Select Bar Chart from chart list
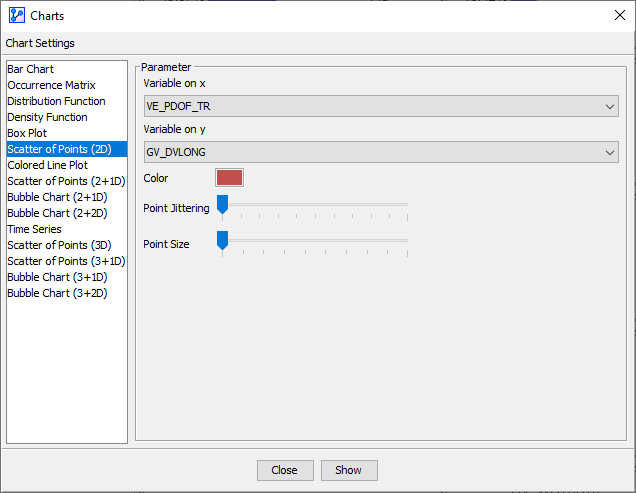636x493 pixels. [31, 69]
